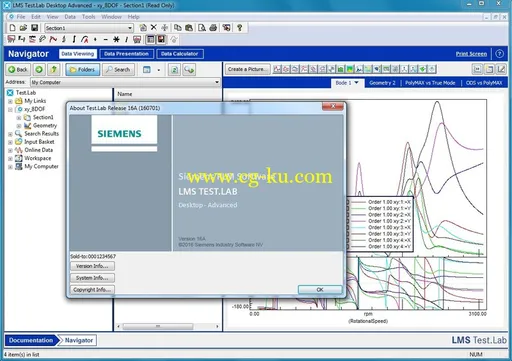Image resolution: width=512 pixels, height=361 pixels.
Task: Toggle legend checkbox for Order 1.00 xy:1:+X
Action: click(x=347, y=202)
